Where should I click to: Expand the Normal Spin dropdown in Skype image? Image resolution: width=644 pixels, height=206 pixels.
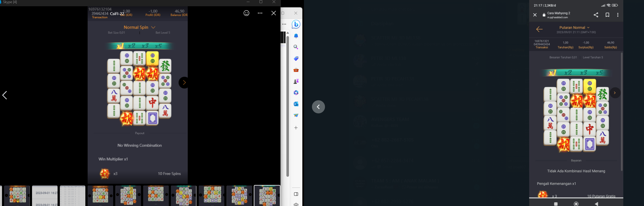[x=140, y=27]
